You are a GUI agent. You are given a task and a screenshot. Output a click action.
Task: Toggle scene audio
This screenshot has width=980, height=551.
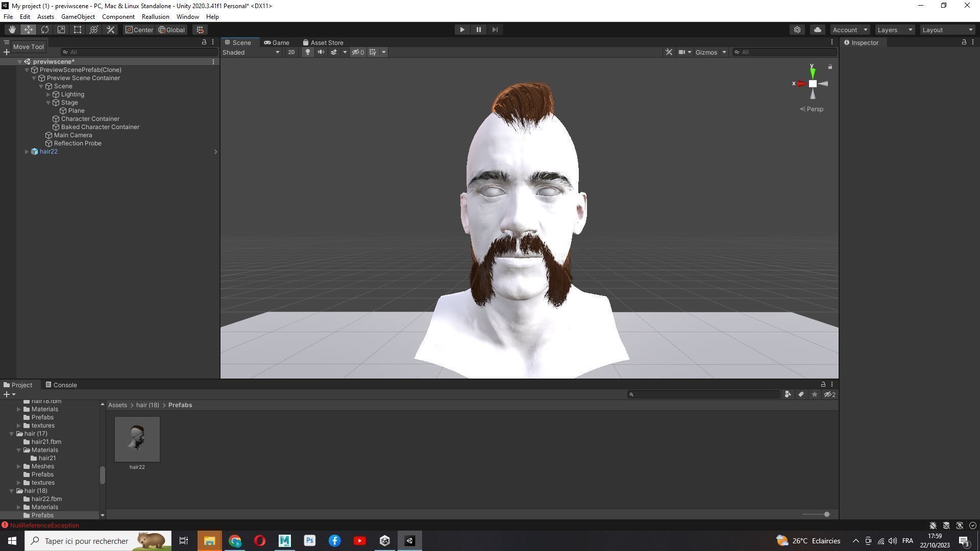click(321, 52)
